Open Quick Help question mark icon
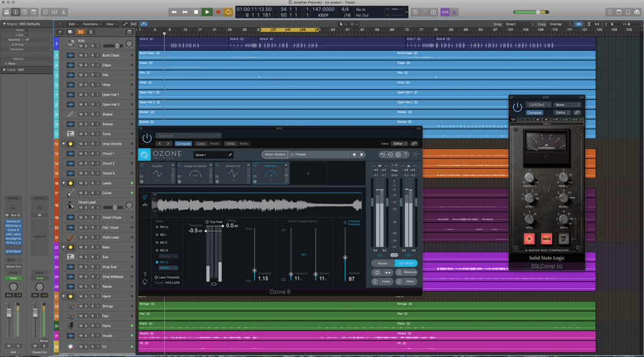This screenshot has width=644, height=357. pyautogui.click(x=25, y=12)
